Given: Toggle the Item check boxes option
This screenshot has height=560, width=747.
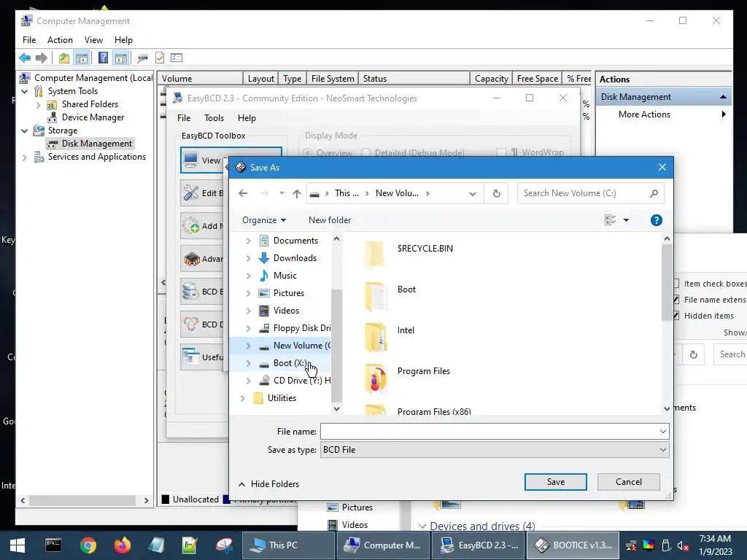Looking at the screenshot, I should [676, 284].
